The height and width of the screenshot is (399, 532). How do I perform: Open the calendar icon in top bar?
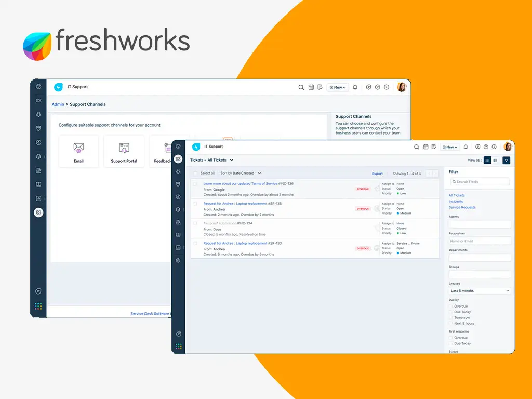click(425, 147)
